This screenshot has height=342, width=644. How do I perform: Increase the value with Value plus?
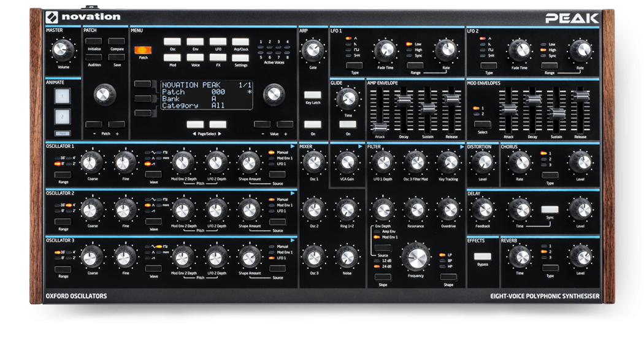[x=285, y=124]
